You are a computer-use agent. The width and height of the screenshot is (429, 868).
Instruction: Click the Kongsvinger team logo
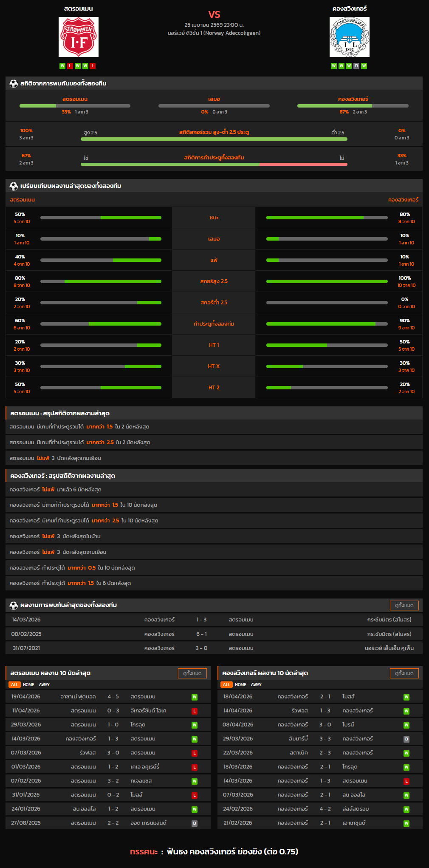point(349,37)
